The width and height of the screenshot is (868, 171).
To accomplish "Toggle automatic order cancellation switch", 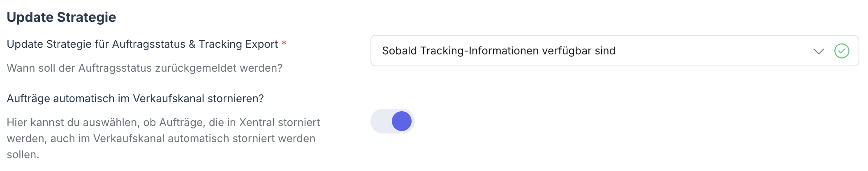I will point(393,122).
